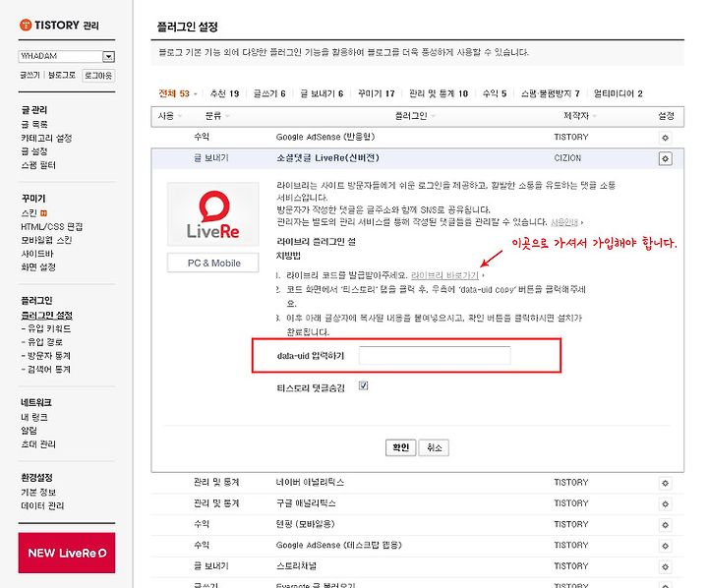Select the 관리 및 통계 10 filter tab
The image size is (708, 588).
point(438,93)
